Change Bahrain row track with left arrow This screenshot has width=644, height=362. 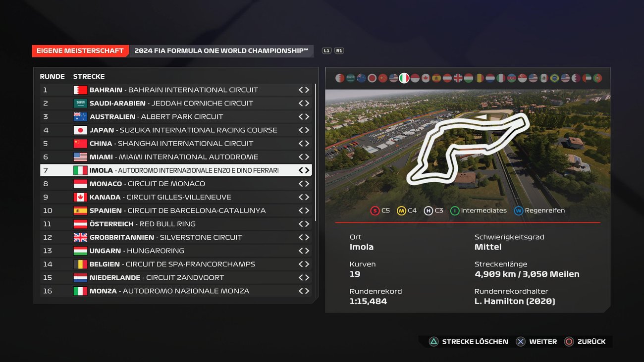301,90
